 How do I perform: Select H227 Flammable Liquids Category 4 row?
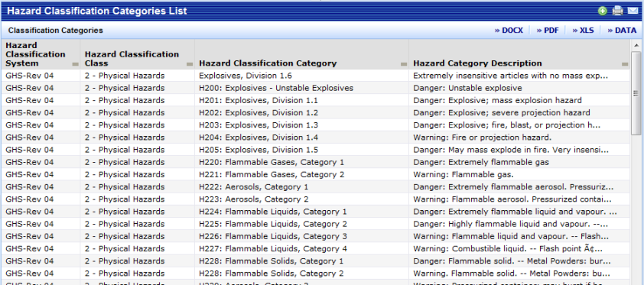315,249
